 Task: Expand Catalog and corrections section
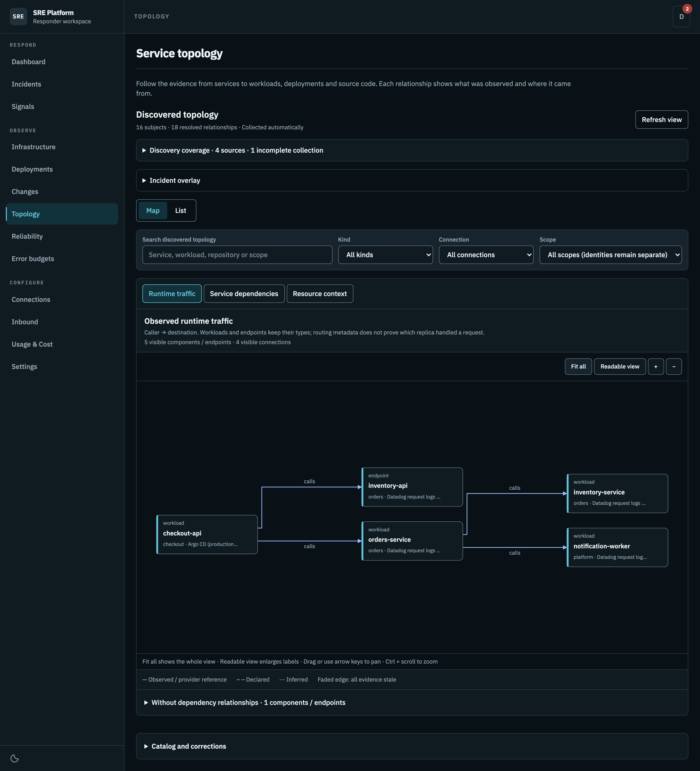coord(412,746)
